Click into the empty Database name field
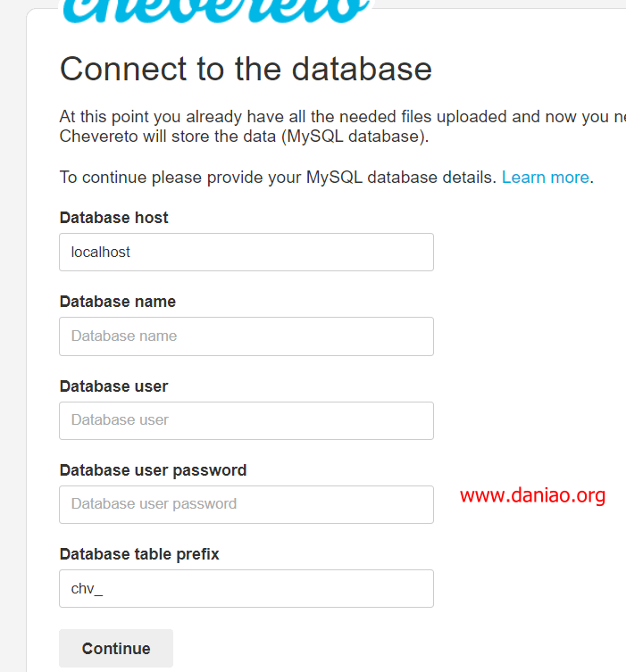Viewport: 626px width, 672px height. point(246,336)
